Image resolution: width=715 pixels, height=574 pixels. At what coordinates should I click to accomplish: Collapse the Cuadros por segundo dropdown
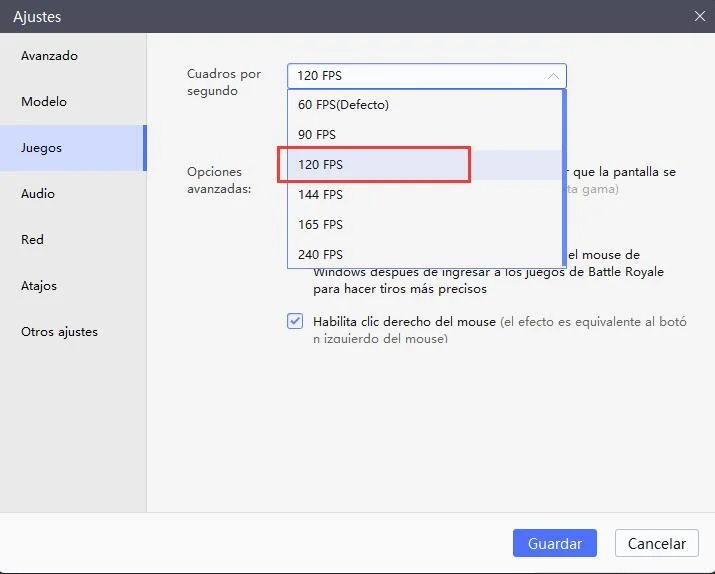click(427, 76)
